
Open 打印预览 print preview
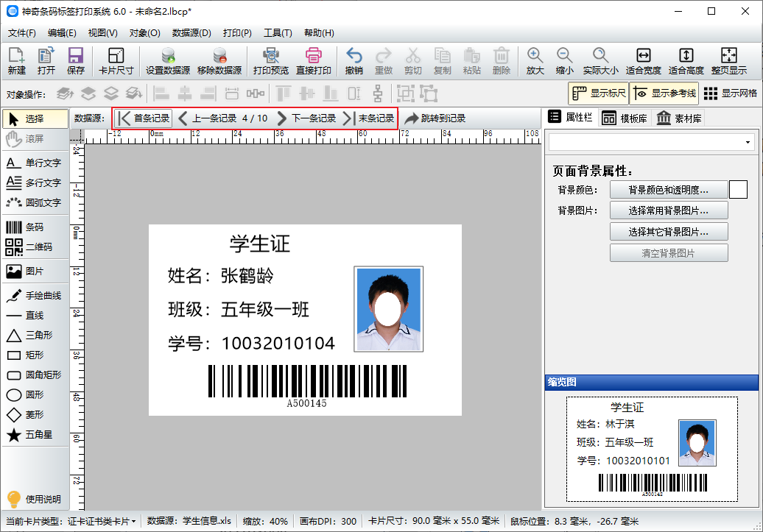(270, 61)
